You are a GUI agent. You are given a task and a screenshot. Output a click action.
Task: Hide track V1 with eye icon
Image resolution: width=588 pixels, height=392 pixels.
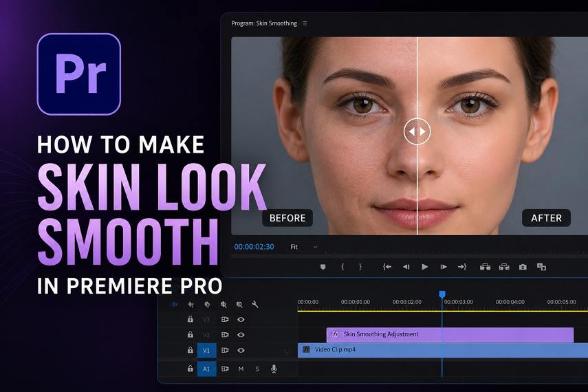pyautogui.click(x=241, y=350)
